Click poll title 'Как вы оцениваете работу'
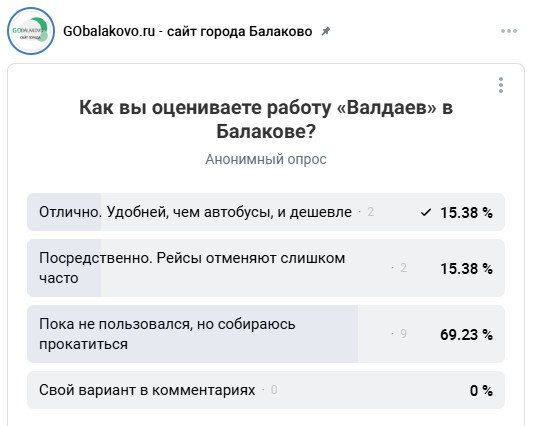 pos(266,119)
